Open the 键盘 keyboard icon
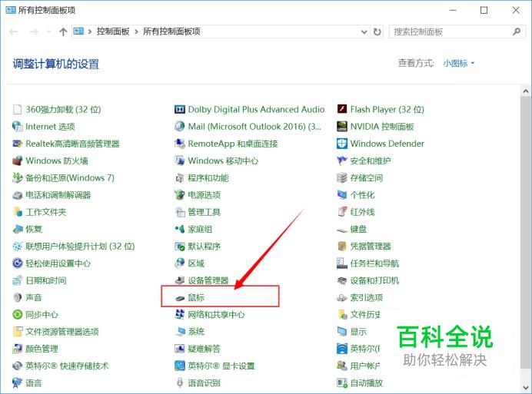 [342, 230]
